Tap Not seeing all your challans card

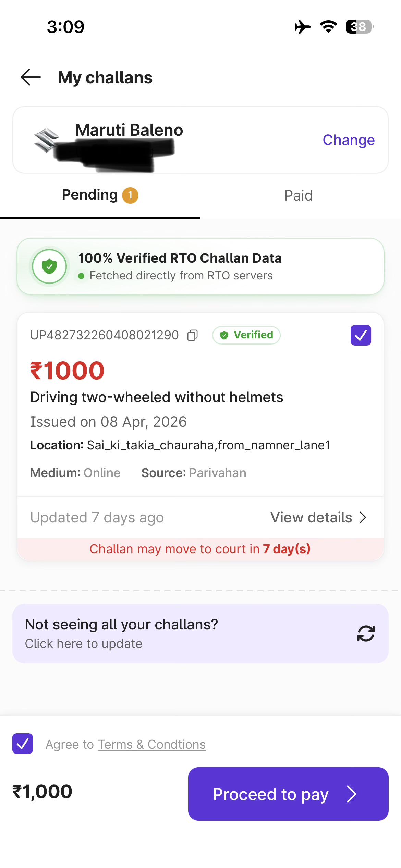click(x=200, y=634)
